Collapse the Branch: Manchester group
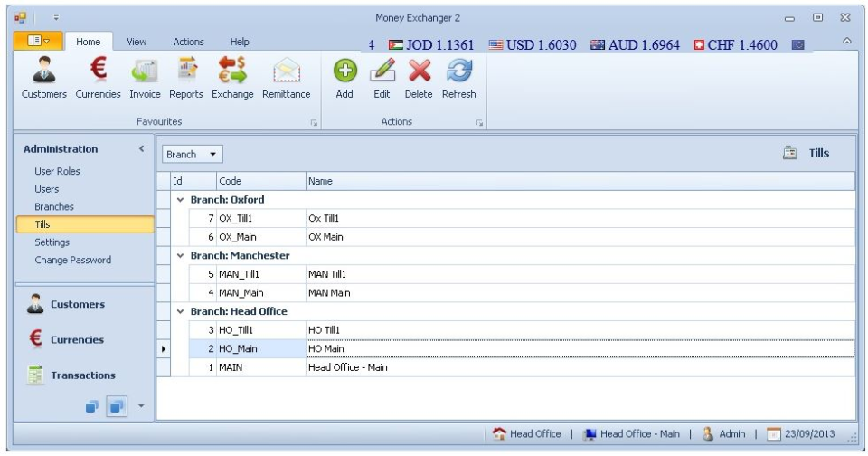868x456 pixels. click(180, 255)
